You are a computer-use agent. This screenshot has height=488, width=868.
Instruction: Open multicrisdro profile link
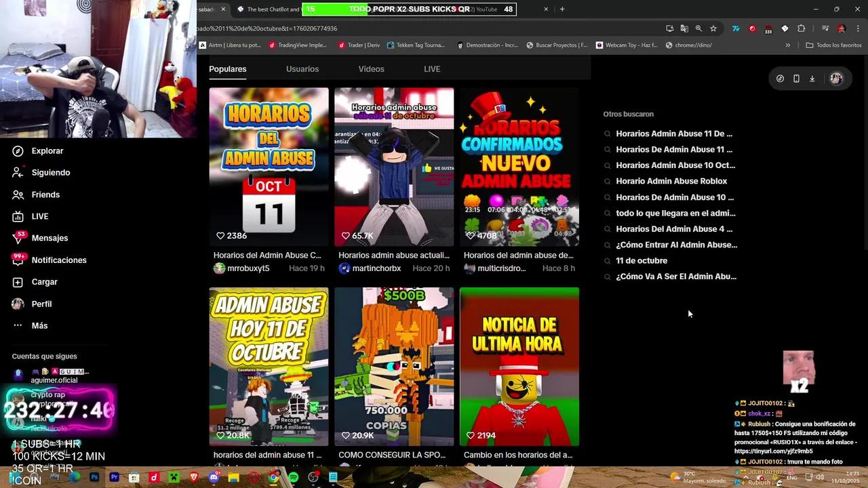(502, 268)
